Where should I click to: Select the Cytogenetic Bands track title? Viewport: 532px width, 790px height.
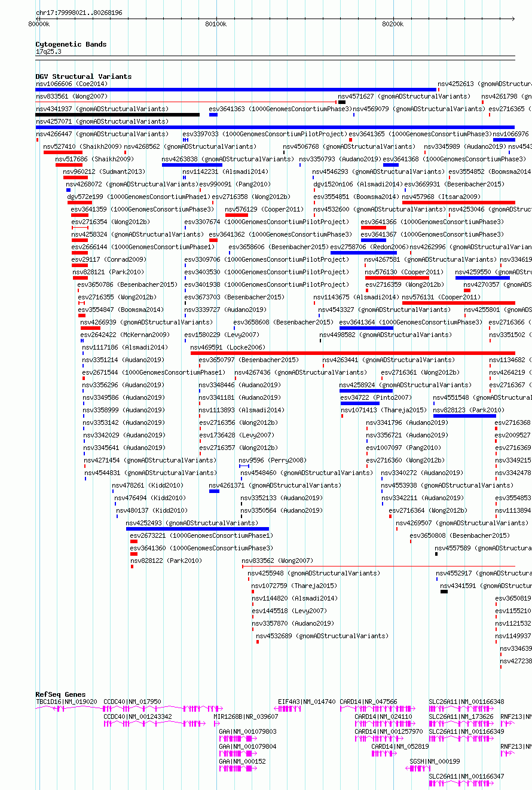71,44
